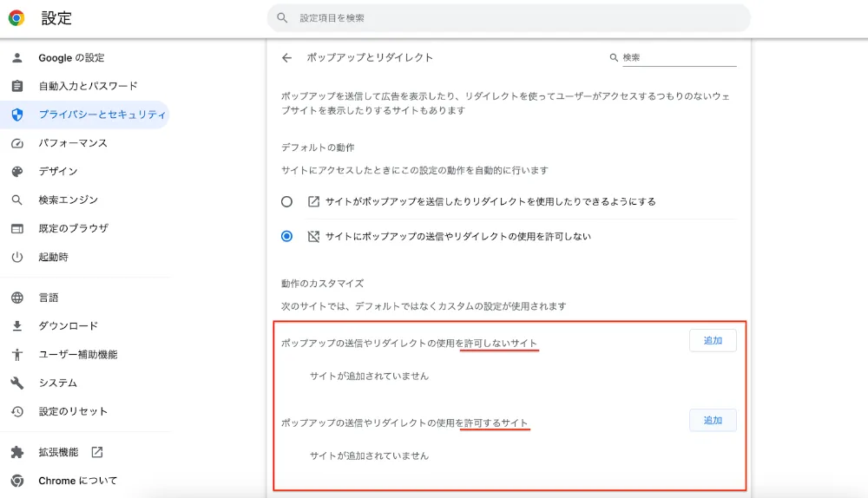
Task: Click サイトが追加されていません under 許可しないサイト
Action: click(x=369, y=376)
